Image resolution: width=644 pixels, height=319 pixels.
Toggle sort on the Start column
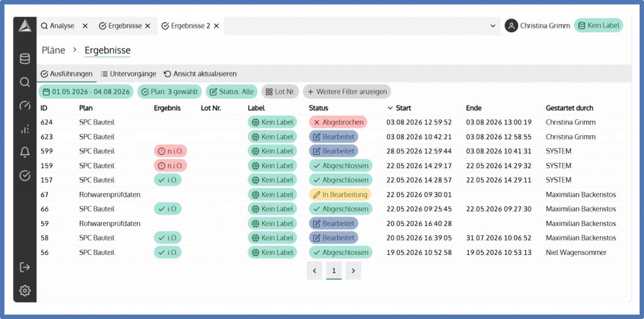(x=399, y=108)
